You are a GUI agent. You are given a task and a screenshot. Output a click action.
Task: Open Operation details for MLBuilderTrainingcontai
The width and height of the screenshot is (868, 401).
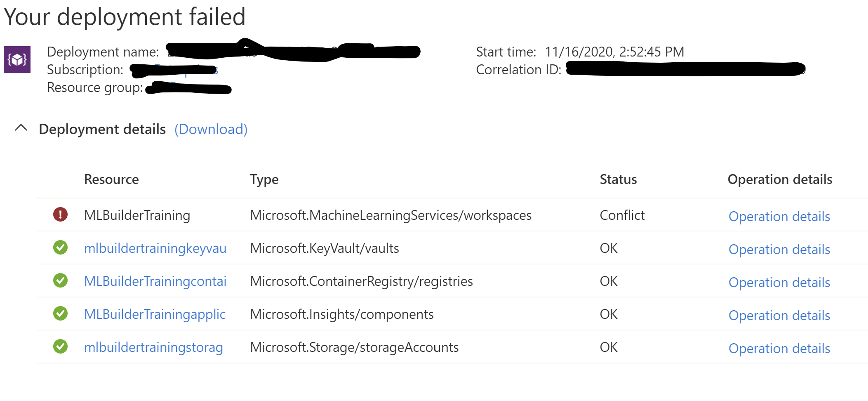(779, 282)
